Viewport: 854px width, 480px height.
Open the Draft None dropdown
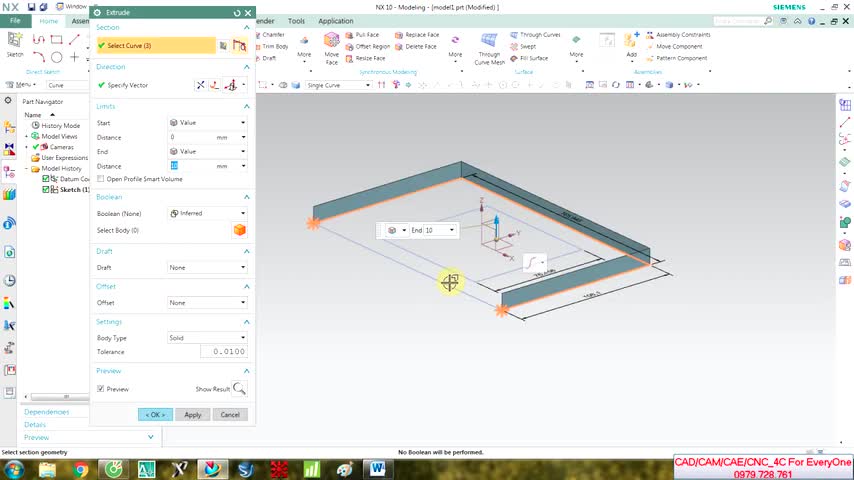point(208,268)
